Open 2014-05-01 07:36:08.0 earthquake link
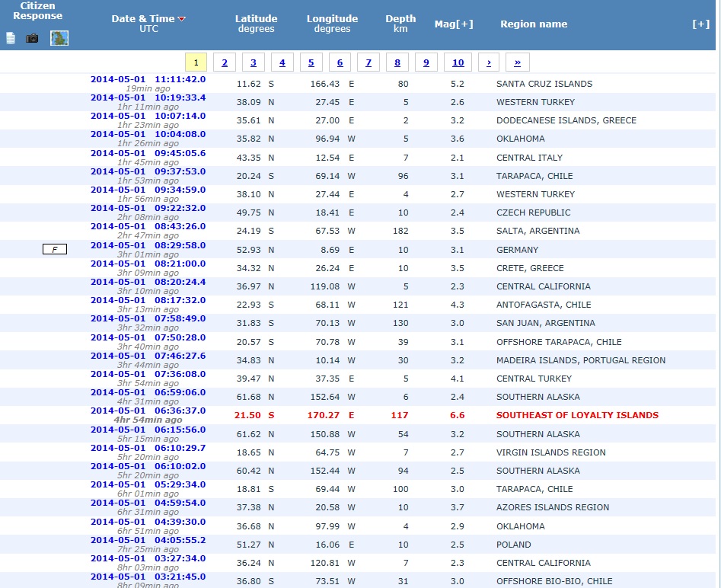The image size is (721, 588). tap(148, 374)
